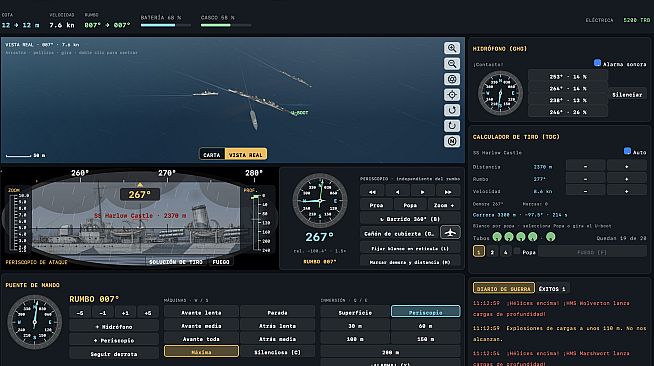The height and width of the screenshot is (366, 654).
Task: Turn heading minus 1 degree
Action: point(103,313)
